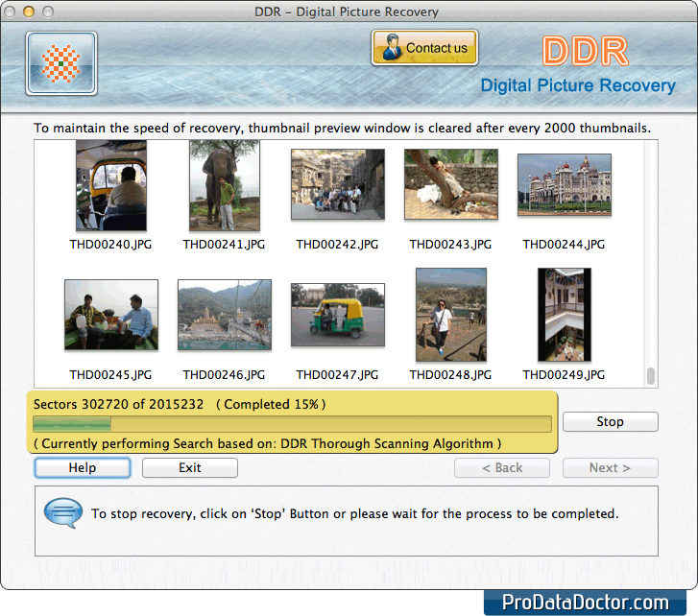Click the file name THD00240.JPG
This screenshot has height=616, width=698.
[110, 244]
